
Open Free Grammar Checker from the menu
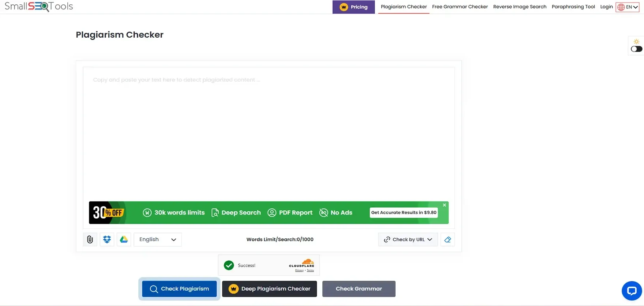pos(460,7)
